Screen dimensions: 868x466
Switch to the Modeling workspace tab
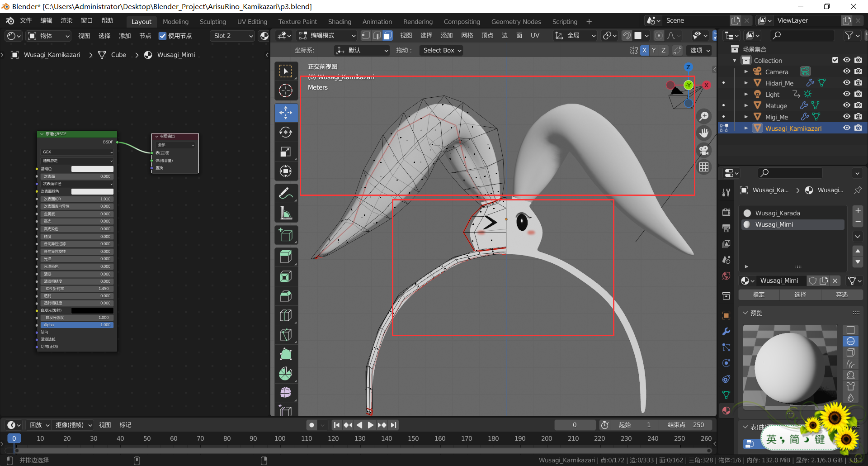pyautogui.click(x=175, y=22)
